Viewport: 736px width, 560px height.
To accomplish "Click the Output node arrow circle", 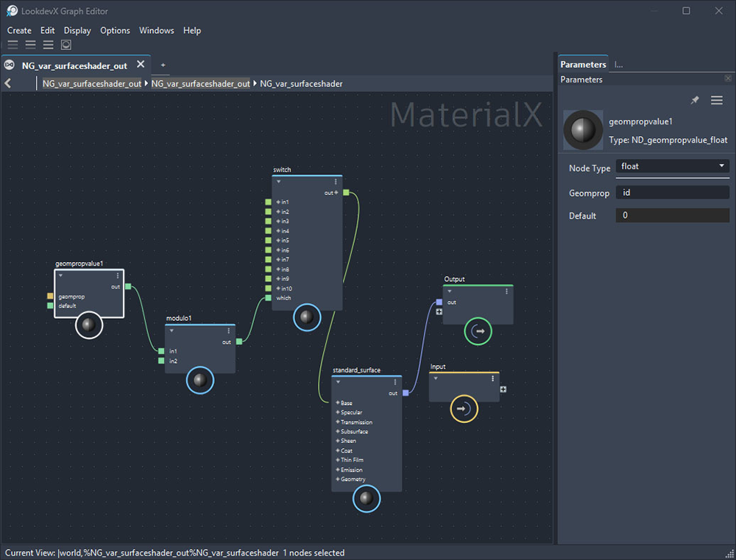I will click(x=478, y=331).
